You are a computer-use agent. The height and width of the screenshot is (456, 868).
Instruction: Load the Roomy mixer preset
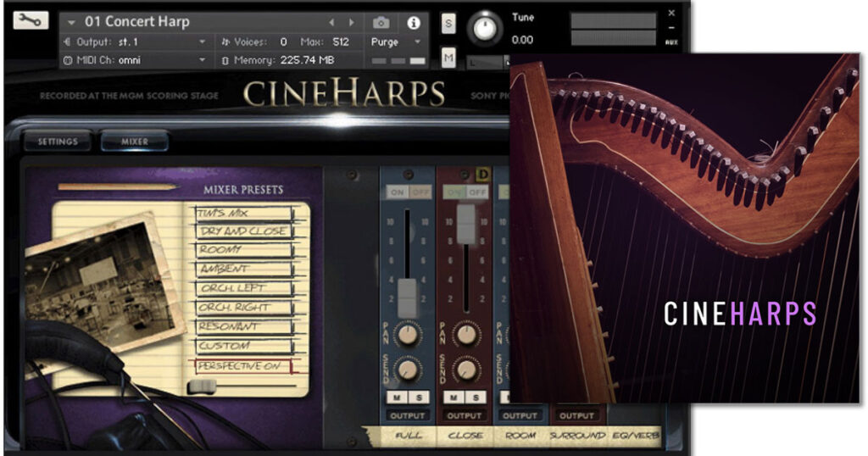243,250
